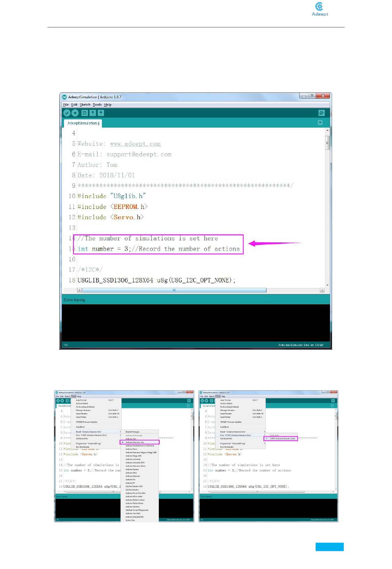Click vertical scrollbar thumb in Port-menu window editor
Image resolution: width=392 pixels, height=569 pixels.
336,416
